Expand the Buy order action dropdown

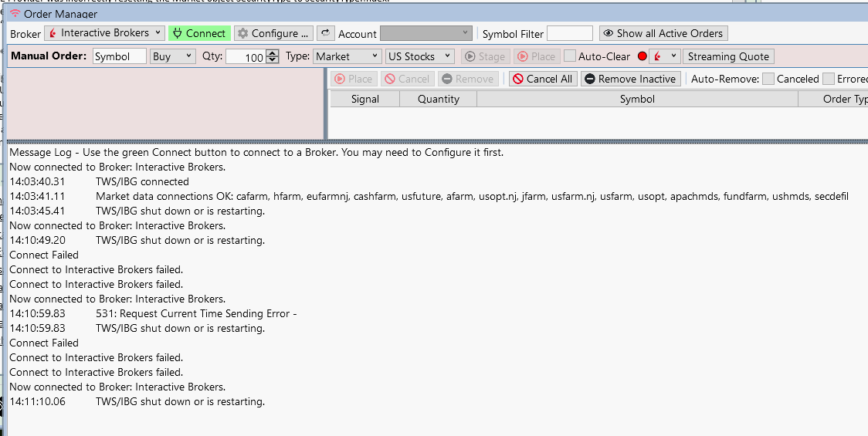pos(173,56)
